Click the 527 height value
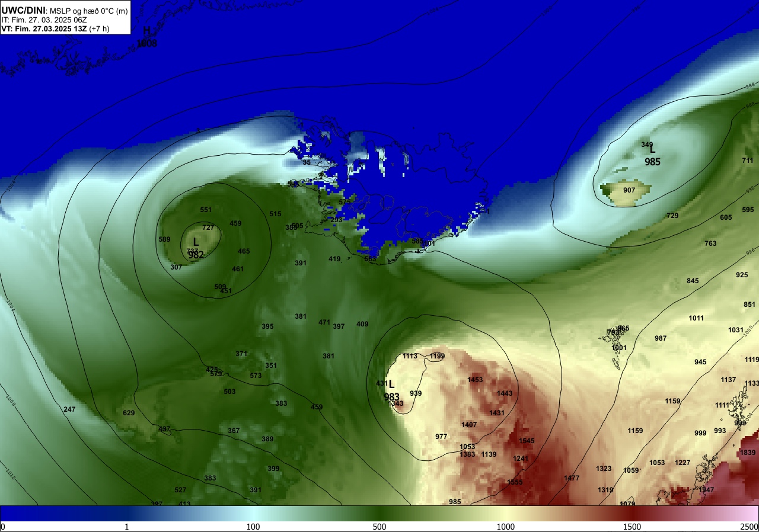759x532 pixels. 180,490
